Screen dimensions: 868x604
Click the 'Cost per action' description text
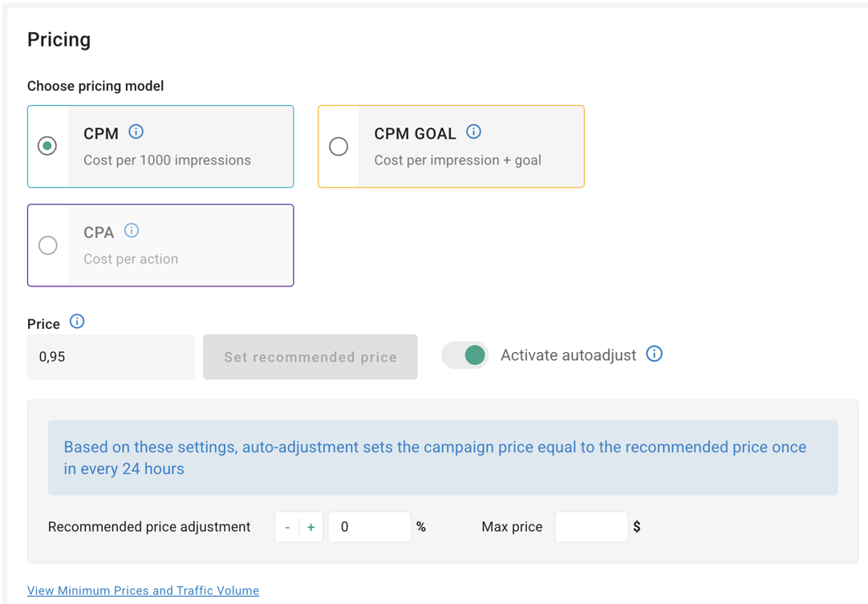[131, 259]
